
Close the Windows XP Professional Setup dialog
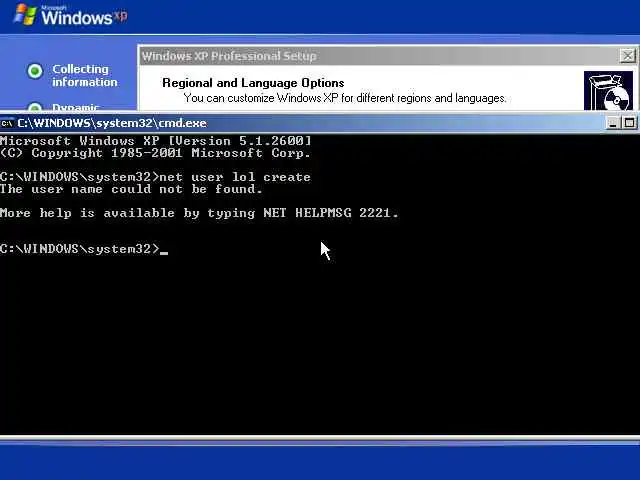coord(627,56)
